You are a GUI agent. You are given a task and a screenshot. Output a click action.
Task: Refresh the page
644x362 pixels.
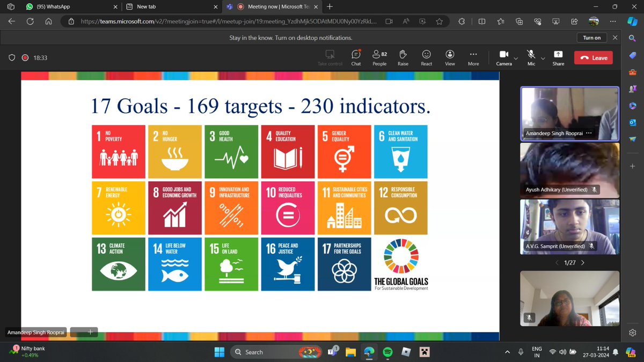click(x=30, y=21)
